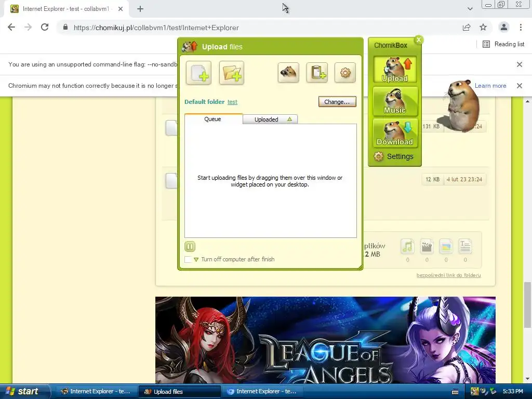Click the taskbar clock 5:33 PM
532x399 pixels.
tap(513, 392)
